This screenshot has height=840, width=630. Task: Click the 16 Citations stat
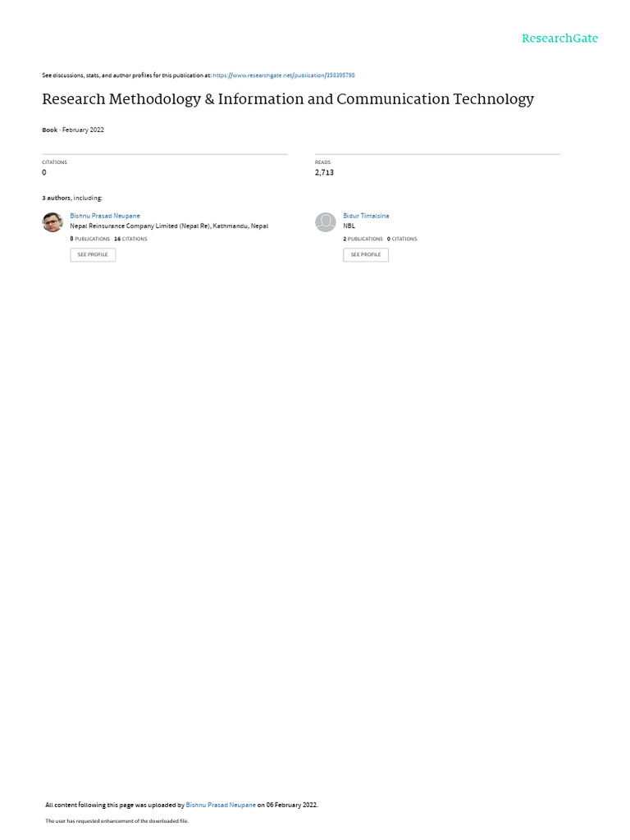click(x=130, y=239)
